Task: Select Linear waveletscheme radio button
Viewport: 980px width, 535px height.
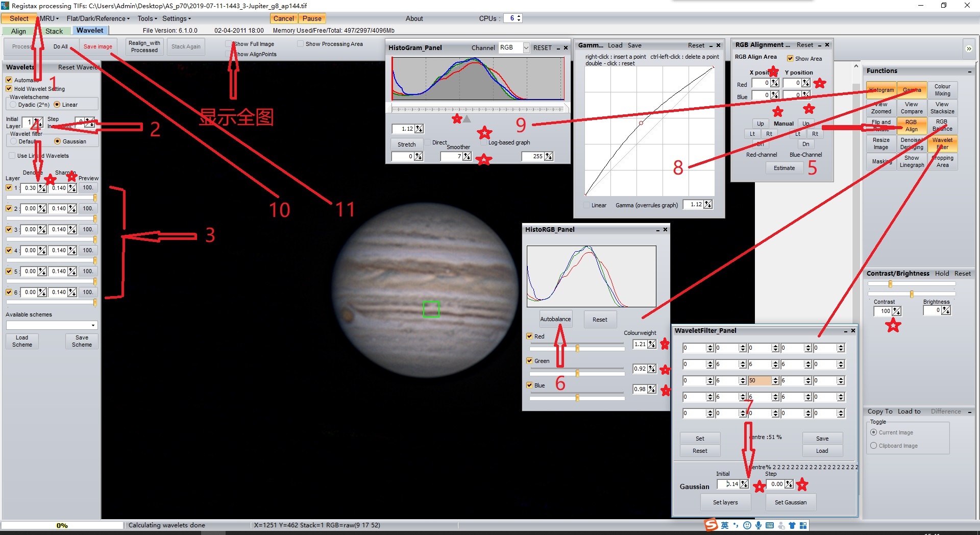Action: point(57,105)
